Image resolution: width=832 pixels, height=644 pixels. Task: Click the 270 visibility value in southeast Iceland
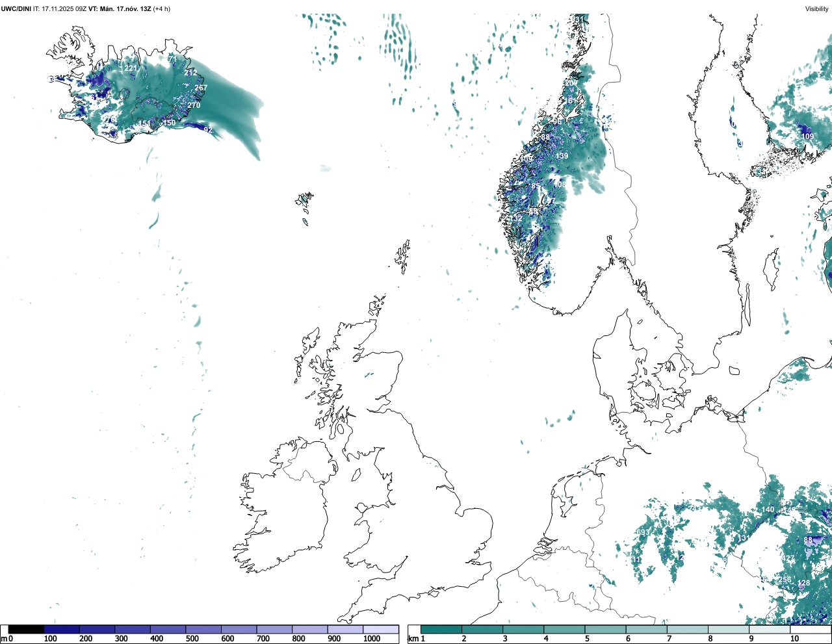coord(194,105)
